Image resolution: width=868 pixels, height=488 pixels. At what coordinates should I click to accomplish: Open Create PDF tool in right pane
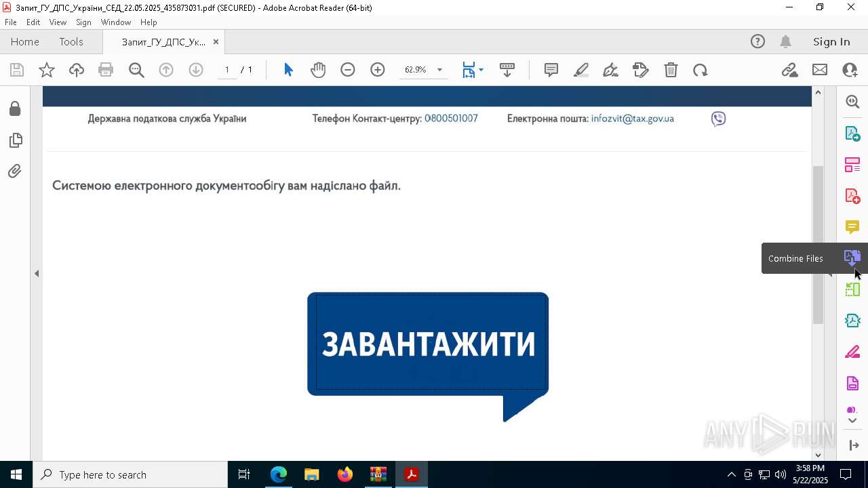pos(852,196)
